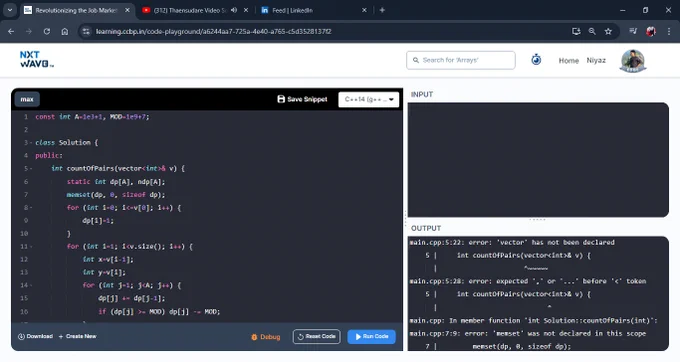This screenshot has height=362, width=680.
Task: Open the timer icon in header
Action: pos(536,60)
